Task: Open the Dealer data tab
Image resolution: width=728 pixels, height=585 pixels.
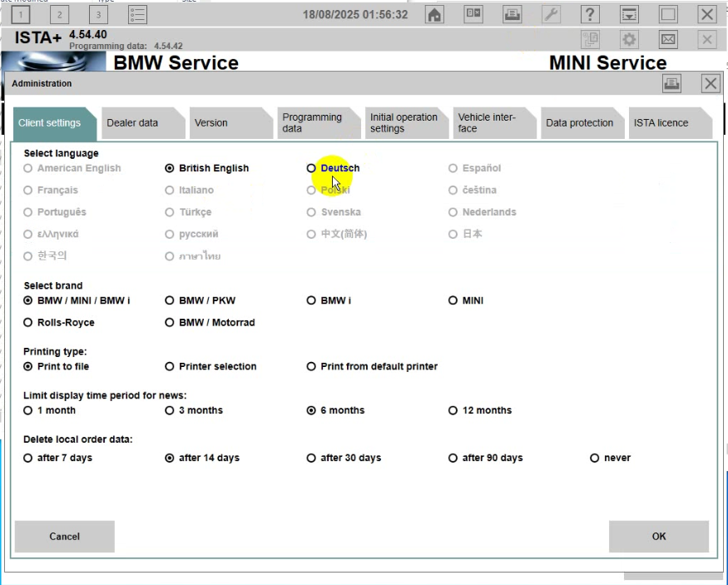Action: 142,123
